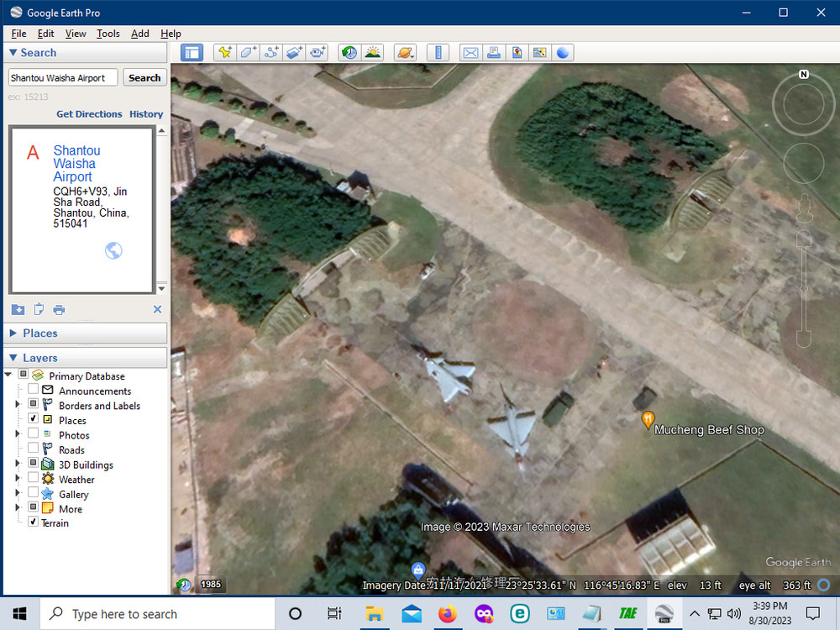
Task: Clear search results with the X icon
Action: (157, 309)
